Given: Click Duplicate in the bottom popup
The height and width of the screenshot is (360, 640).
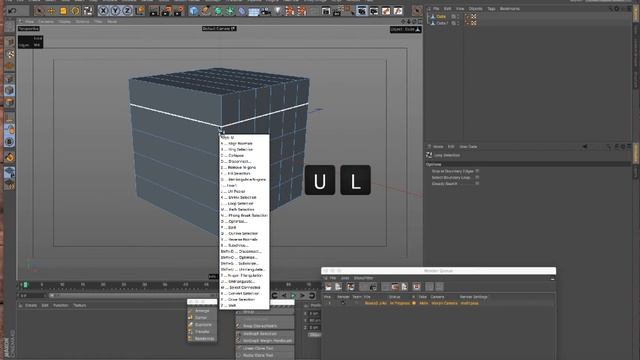Looking at the screenshot, I should [x=202, y=324].
